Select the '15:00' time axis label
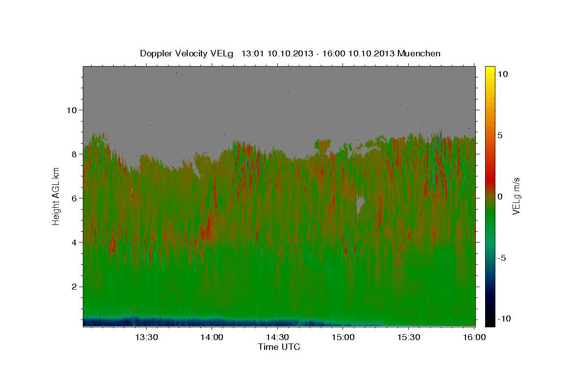Image resolution: width=588 pixels, height=392 pixels. (343, 337)
